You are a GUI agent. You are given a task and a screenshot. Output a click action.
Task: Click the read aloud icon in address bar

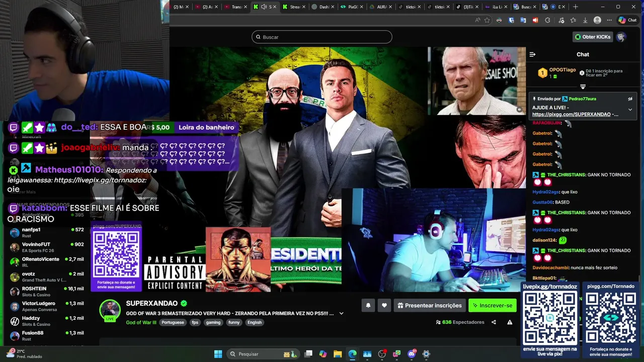[x=477, y=20]
